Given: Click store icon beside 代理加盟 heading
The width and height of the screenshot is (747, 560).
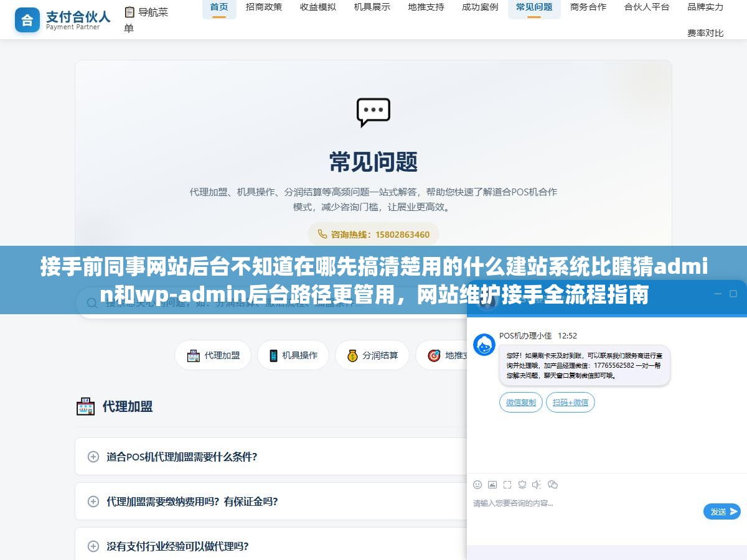Looking at the screenshot, I should (x=85, y=406).
